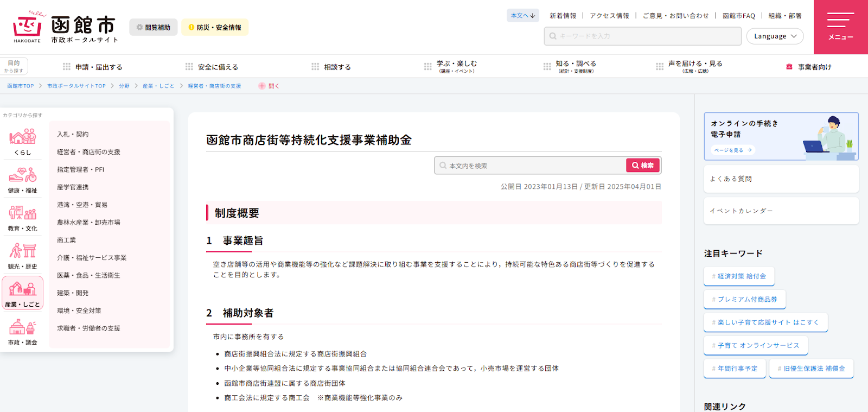Image resolution: width=868 pixels, height=412 pixels.
Task: Click the red icon beside 事業者向け
Action: click(789, 67)
